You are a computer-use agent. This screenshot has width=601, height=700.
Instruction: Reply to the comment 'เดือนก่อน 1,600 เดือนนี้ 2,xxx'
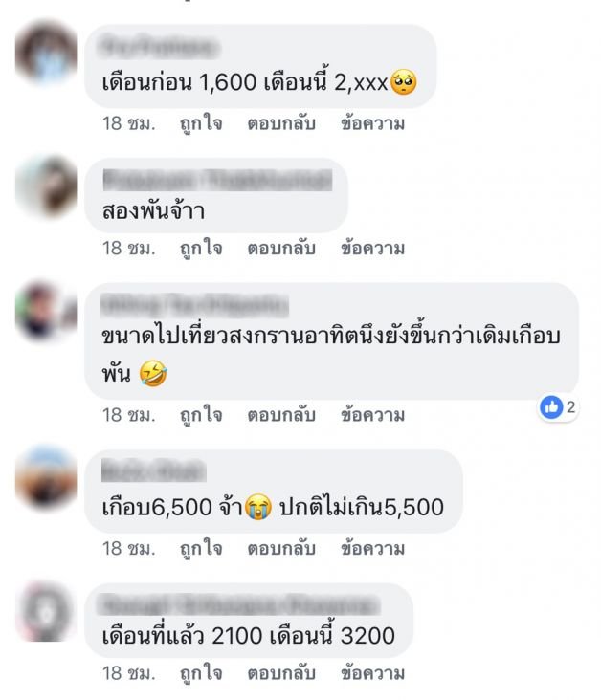click(x=281, y=123)
